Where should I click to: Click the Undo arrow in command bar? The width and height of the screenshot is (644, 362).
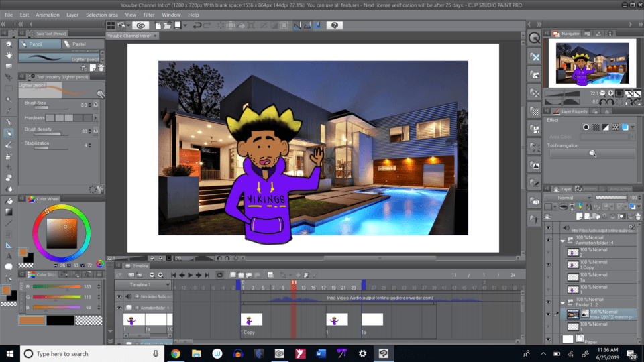[x=197, y=25]
